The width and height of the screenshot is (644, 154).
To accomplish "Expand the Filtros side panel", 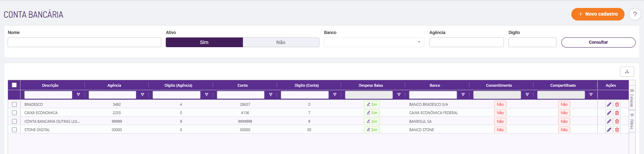I will 632,121.
